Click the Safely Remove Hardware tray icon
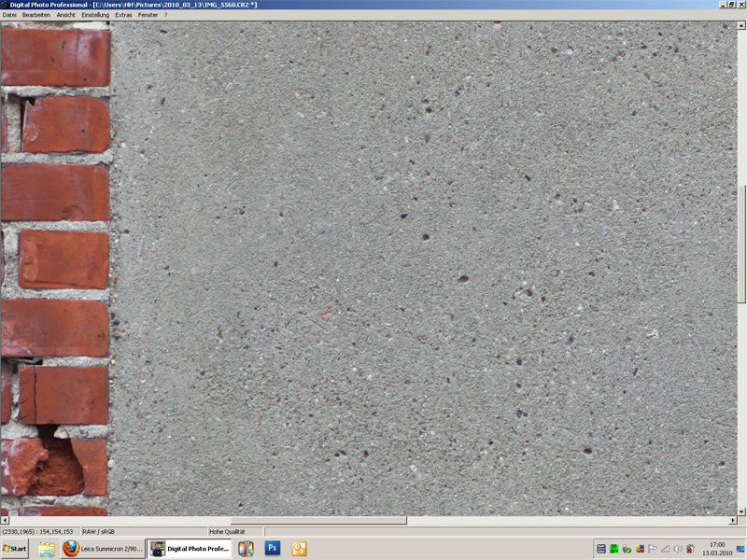The image size is (747, 560). tap(627, 549)
